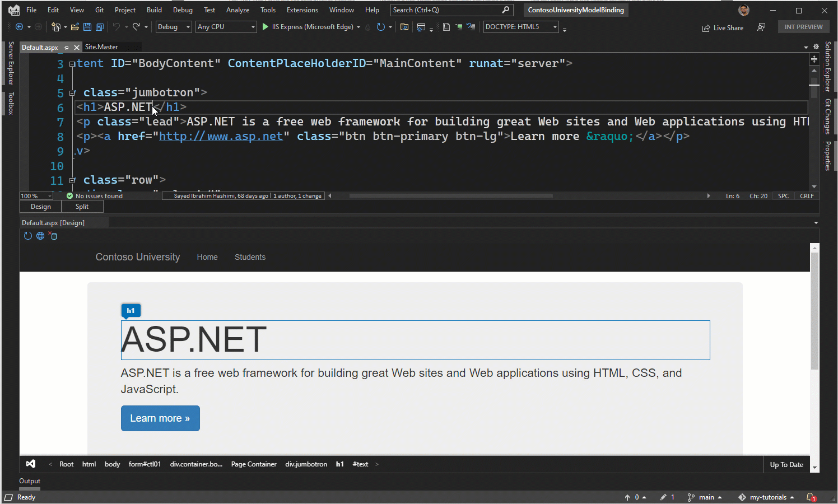Click the Learn more button in the page preview
This screenshot has height=504, width=838.
coord(160,418)
